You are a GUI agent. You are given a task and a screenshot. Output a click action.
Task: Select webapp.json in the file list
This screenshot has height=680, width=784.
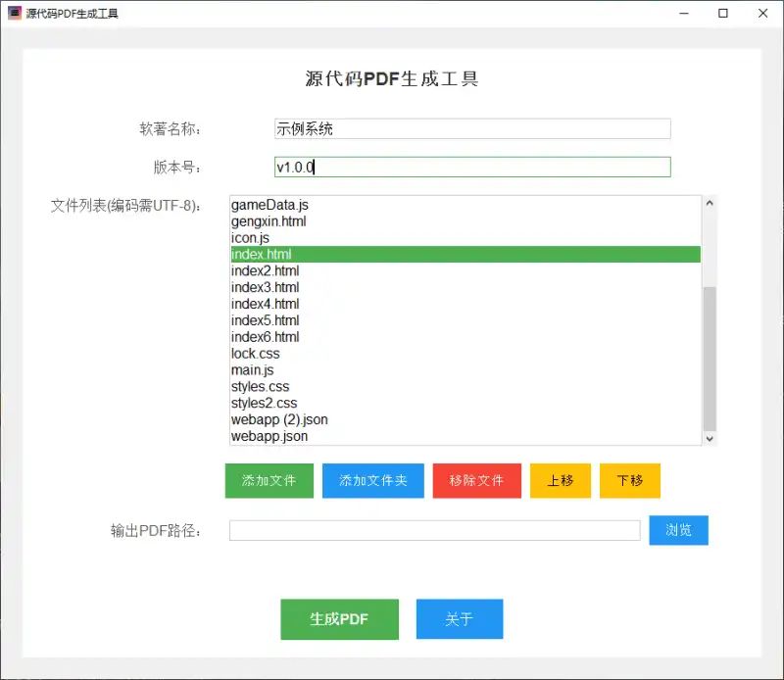(465, 436)
